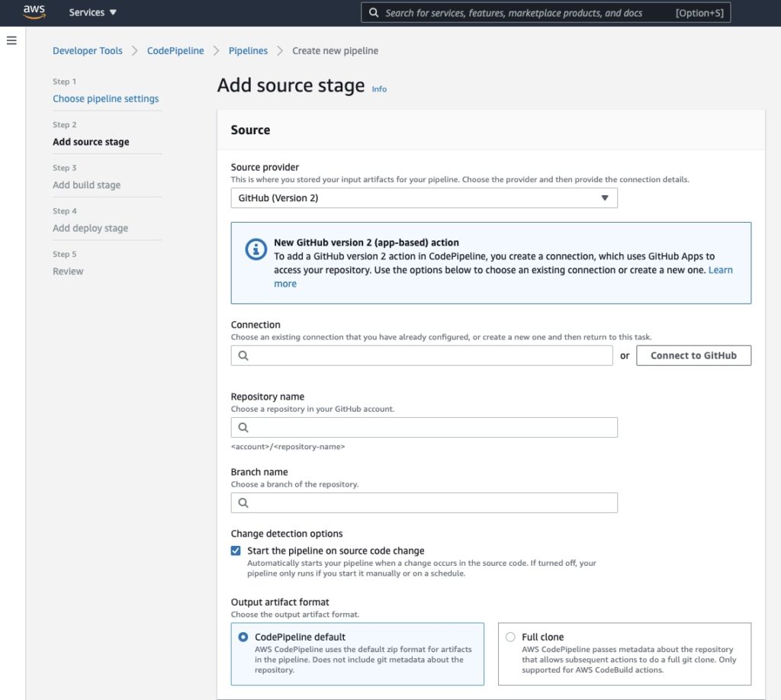Image resolution: width=781 pixels, height=700 pixels.
Task: Click into the Branch name input field
Action: pyautogui.click(x=431, y=503)
